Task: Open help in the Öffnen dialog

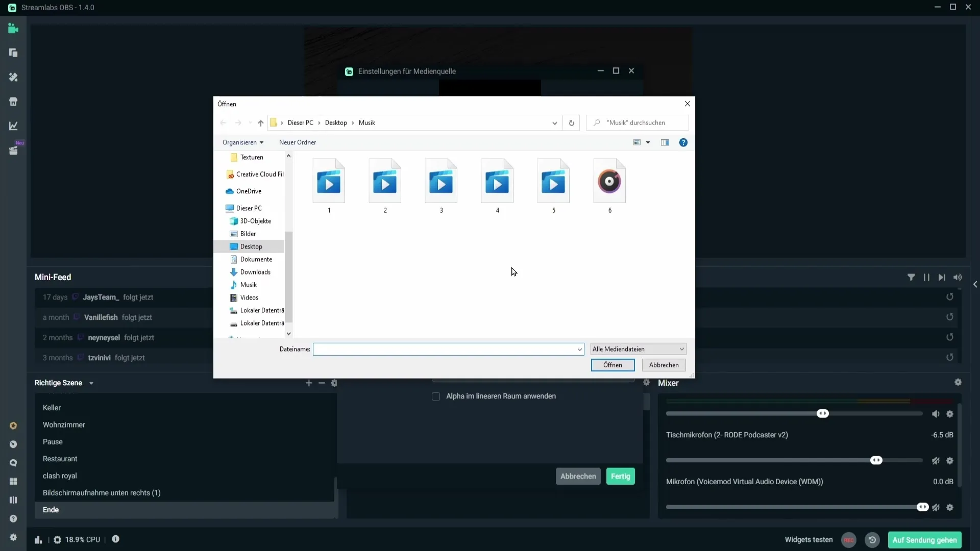Action: 683,142
